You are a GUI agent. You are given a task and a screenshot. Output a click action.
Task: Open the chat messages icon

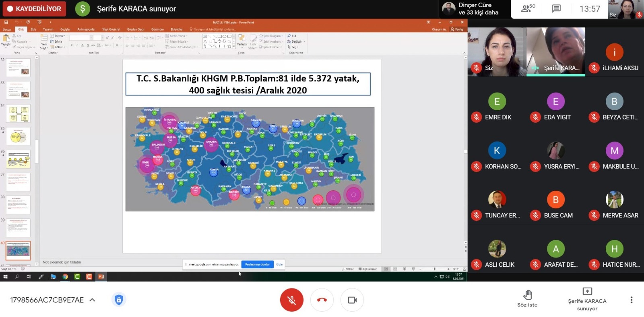coord(556,8)
